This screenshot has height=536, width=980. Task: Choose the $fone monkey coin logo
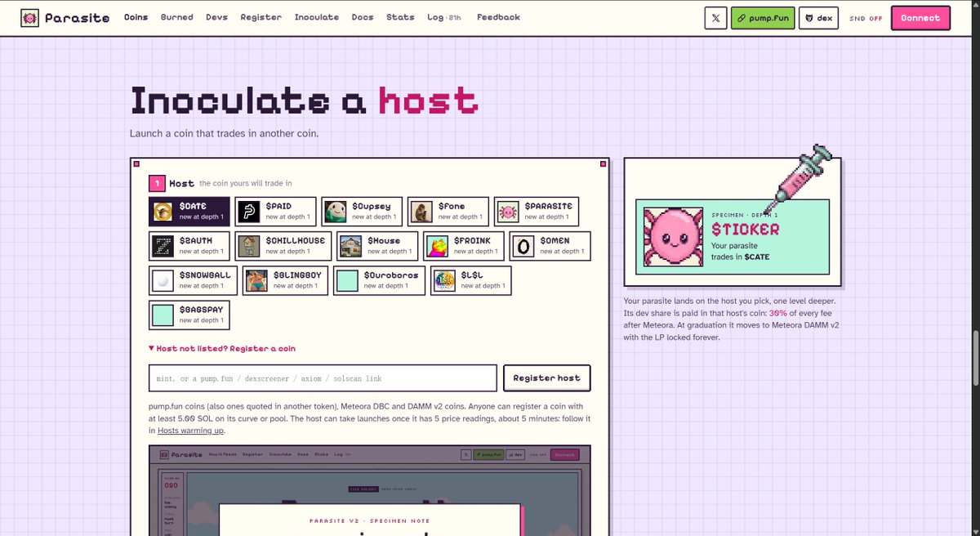(x=422, y=212)
